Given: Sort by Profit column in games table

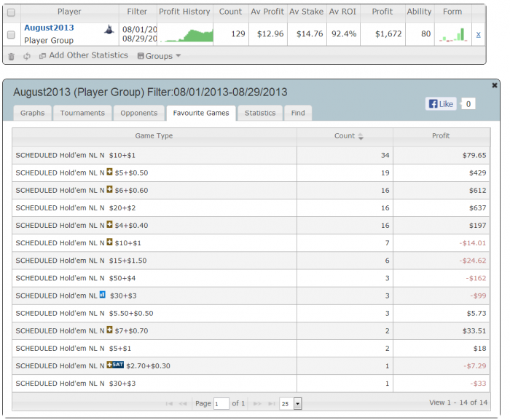Looking at the screenshot, I should 441,136.
